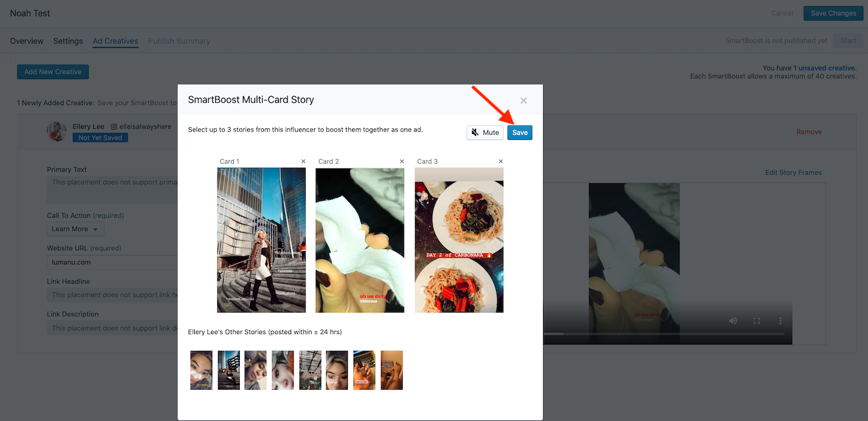Remove Card 1 with its X icon
This screenshot has width=868, height=421.
tap(303, 161)
